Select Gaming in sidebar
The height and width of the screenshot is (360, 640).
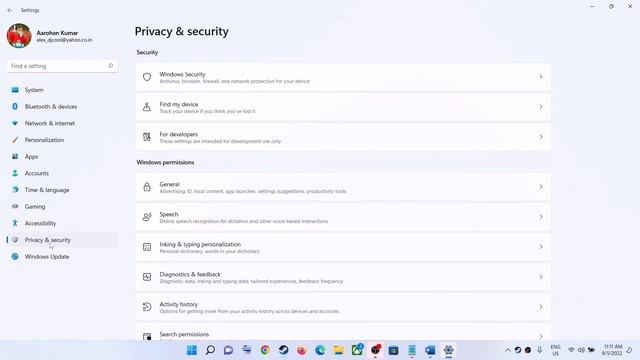pos(62,207)
